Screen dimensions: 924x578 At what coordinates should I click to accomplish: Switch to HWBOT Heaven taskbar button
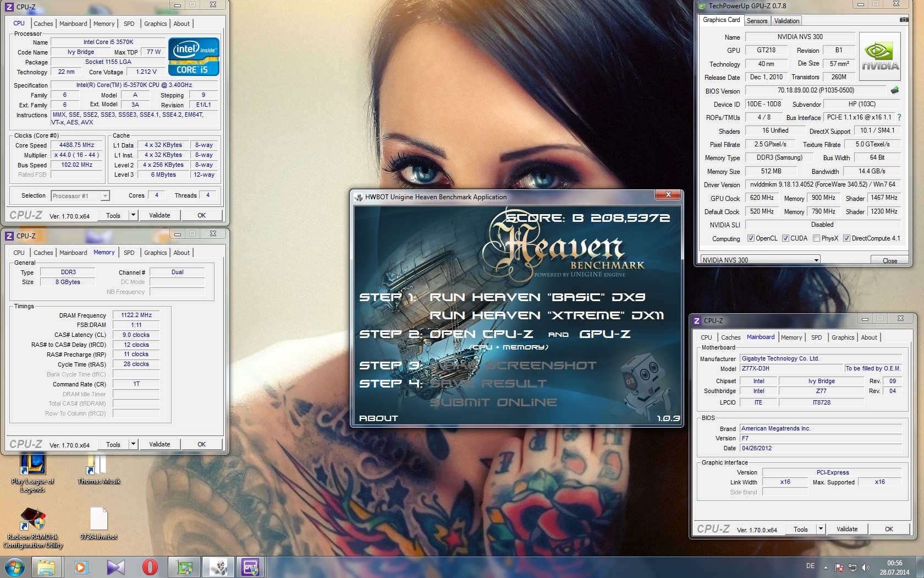[218, 567]
